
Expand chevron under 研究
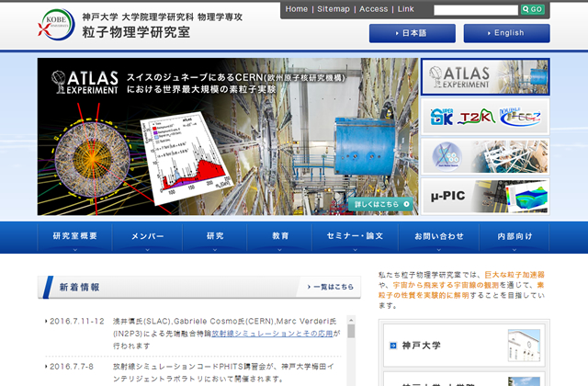coord(215,250)
